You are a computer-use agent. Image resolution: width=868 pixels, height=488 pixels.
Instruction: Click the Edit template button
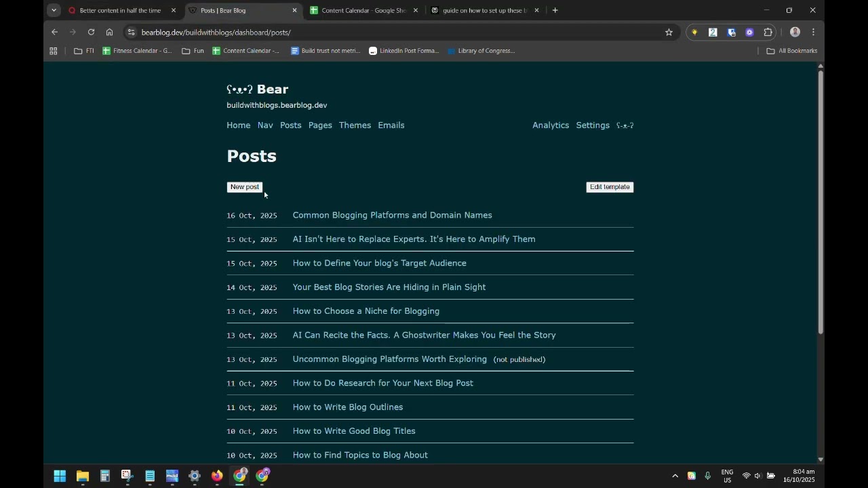click(610, 187)
